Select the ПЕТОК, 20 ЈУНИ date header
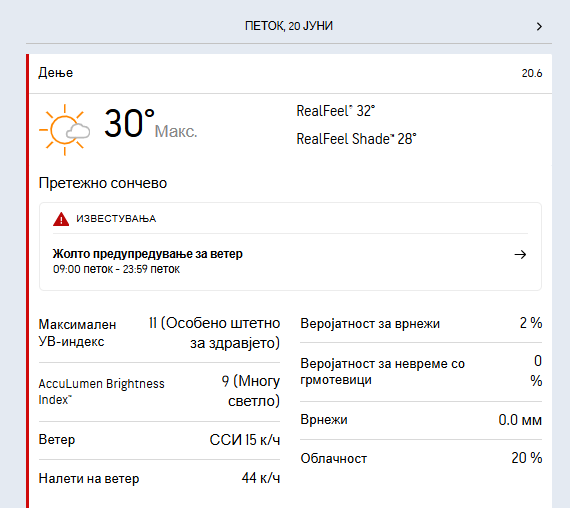The height and width of the screenshot is (508, 570). (x=289, y=26)
